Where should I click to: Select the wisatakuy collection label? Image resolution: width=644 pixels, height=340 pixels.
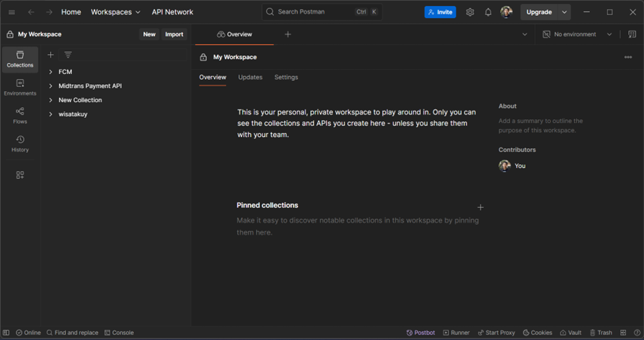(x=73, y=114)
